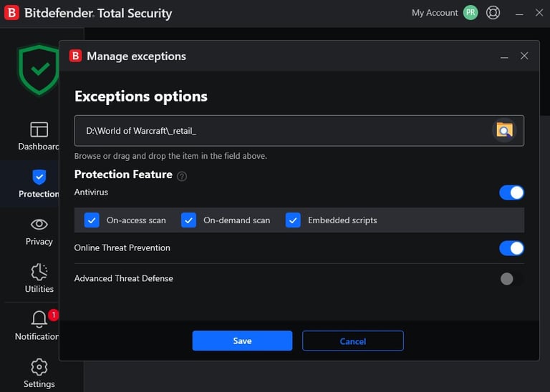Click the Bitdefender logo in main title bar
Image resolution: width=550 pixels, height=392 pixels.
[x=11, y=13]
